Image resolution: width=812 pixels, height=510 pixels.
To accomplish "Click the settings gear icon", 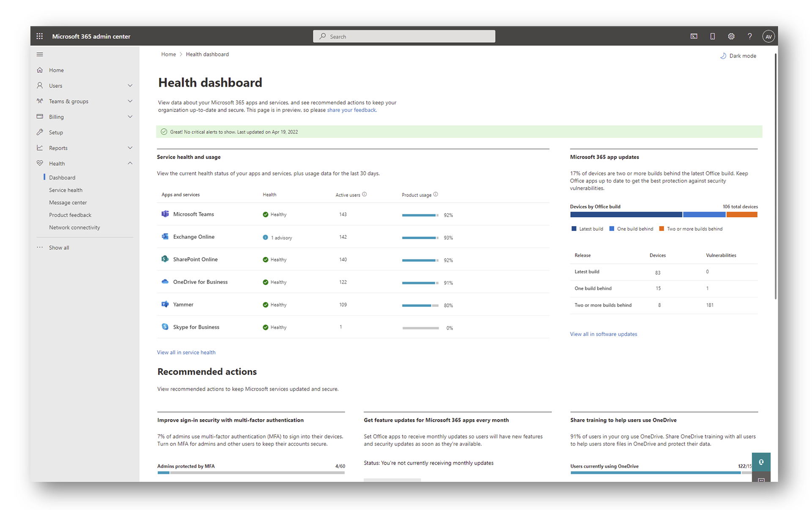I will 731,36.
